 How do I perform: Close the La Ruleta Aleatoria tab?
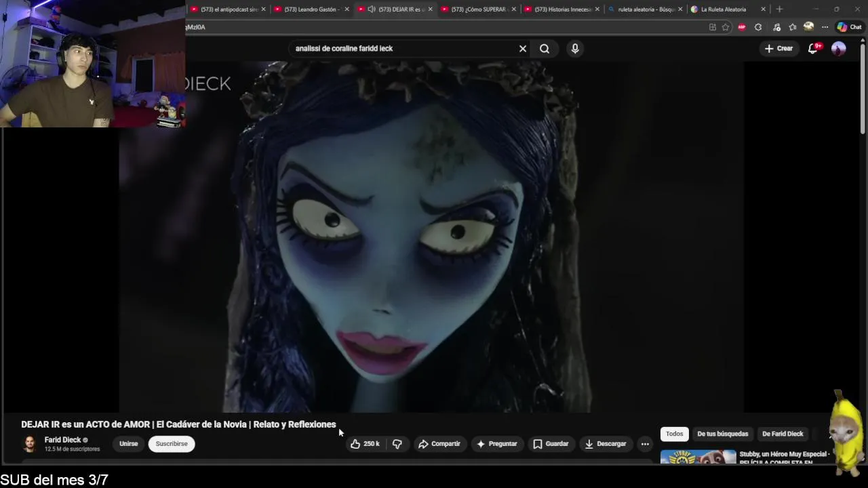click(764, 9)
